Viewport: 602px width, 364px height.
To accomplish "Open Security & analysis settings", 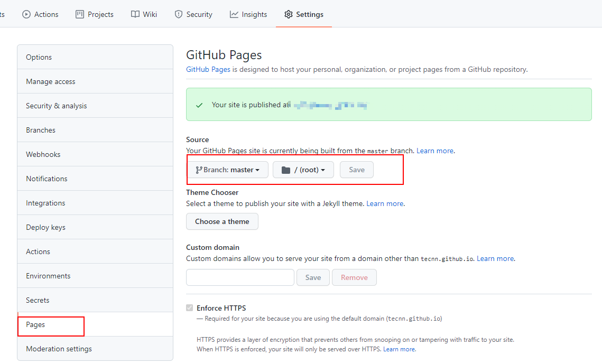I will 95,106.
